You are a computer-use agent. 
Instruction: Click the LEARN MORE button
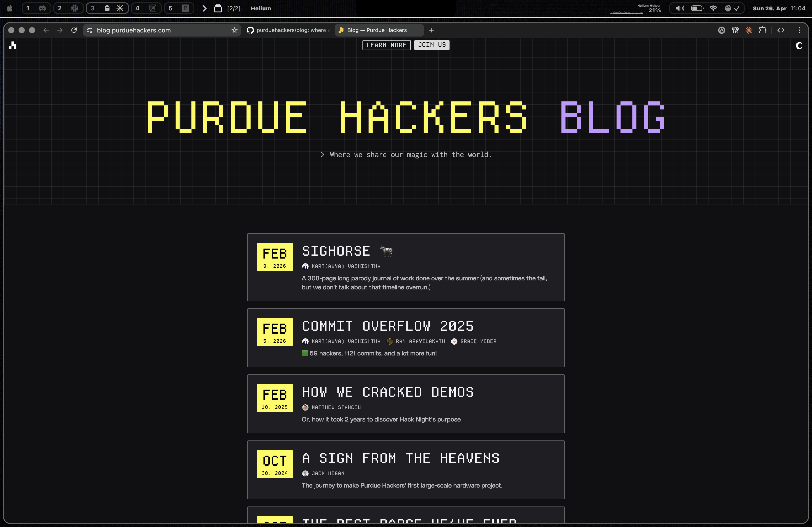[386, 45]
